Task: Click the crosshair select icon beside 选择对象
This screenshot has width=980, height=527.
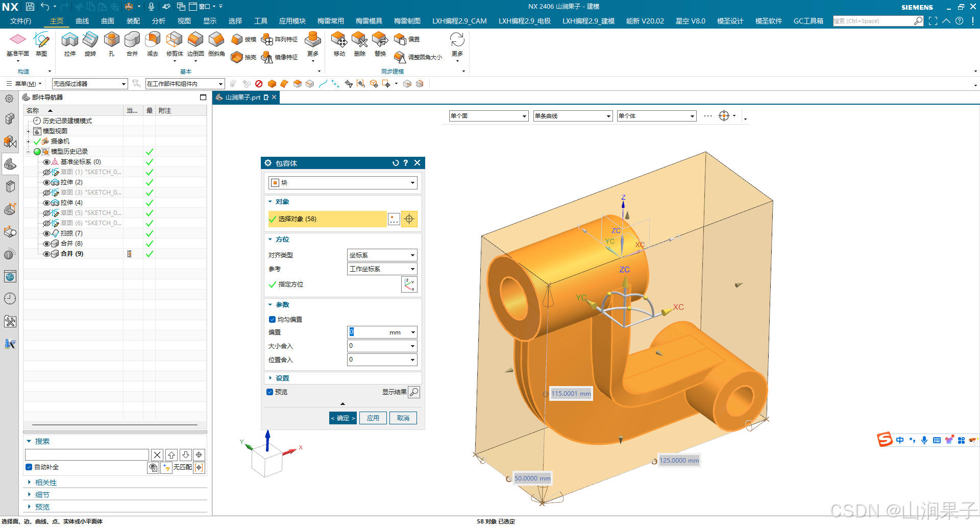Action: pyautogui.click(x=409, y=219)
